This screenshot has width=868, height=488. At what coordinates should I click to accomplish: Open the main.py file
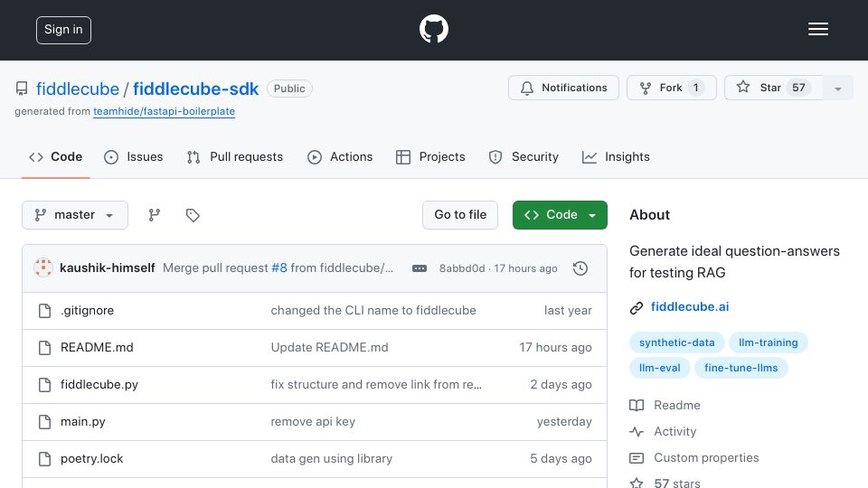83,422
